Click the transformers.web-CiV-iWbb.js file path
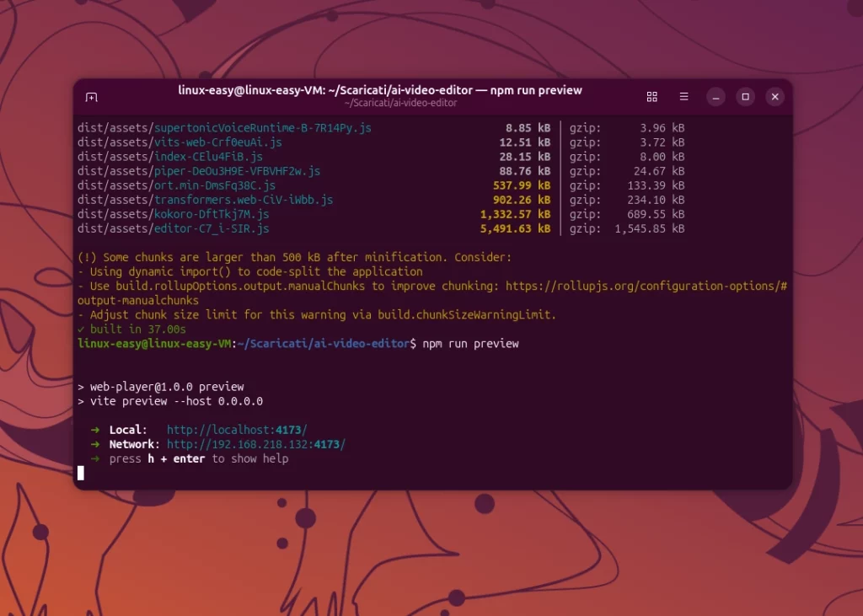Screen dimensions: 863x616 pyautogui.click(x=205, y=200)
